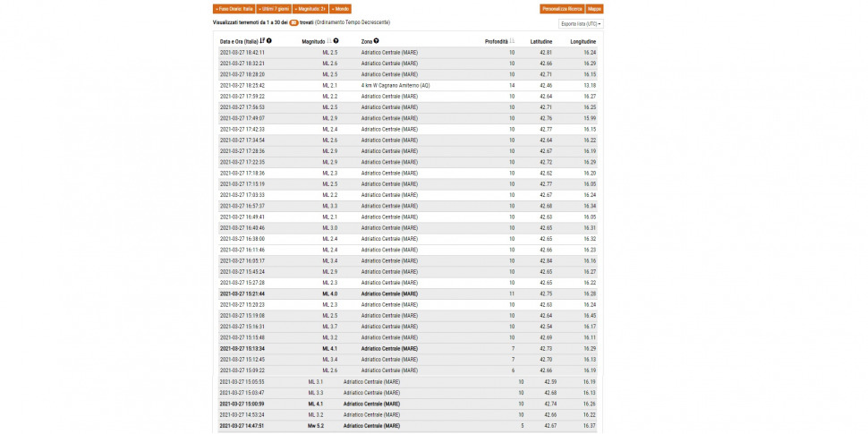Viewport: 868px width, 434px height.
Task: Select the row dated 2021-03-27 17:28:36
Action: click(407, 151)
